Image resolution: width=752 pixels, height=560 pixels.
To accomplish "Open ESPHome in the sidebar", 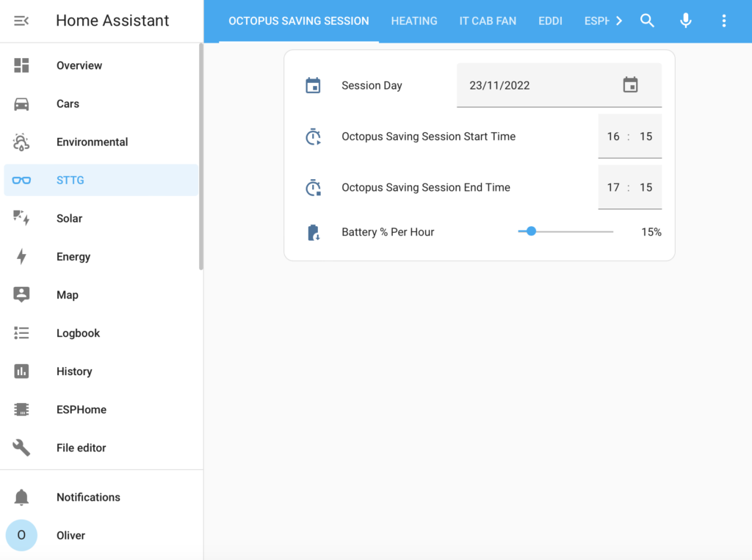I will pyautogui.click(x=101, y=410).
